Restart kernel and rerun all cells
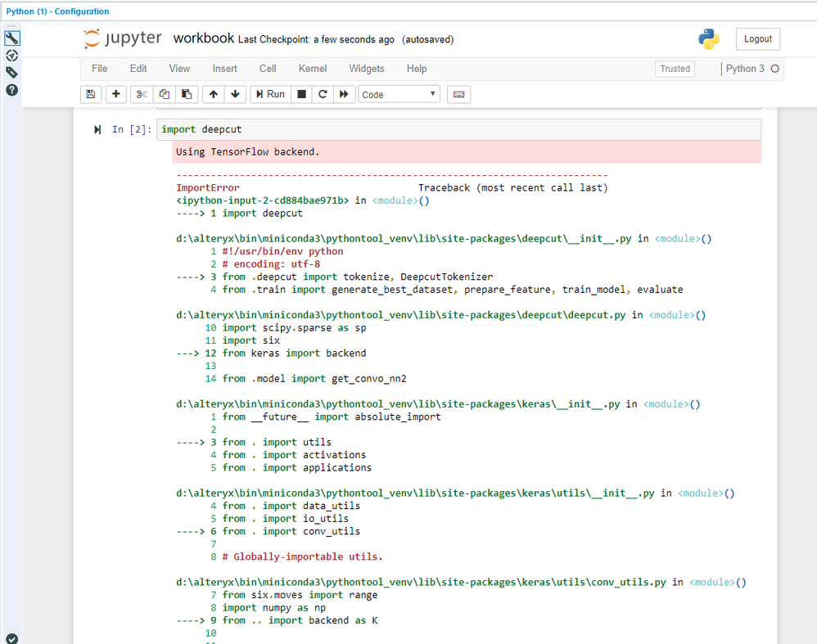 (x=344, y=94)
